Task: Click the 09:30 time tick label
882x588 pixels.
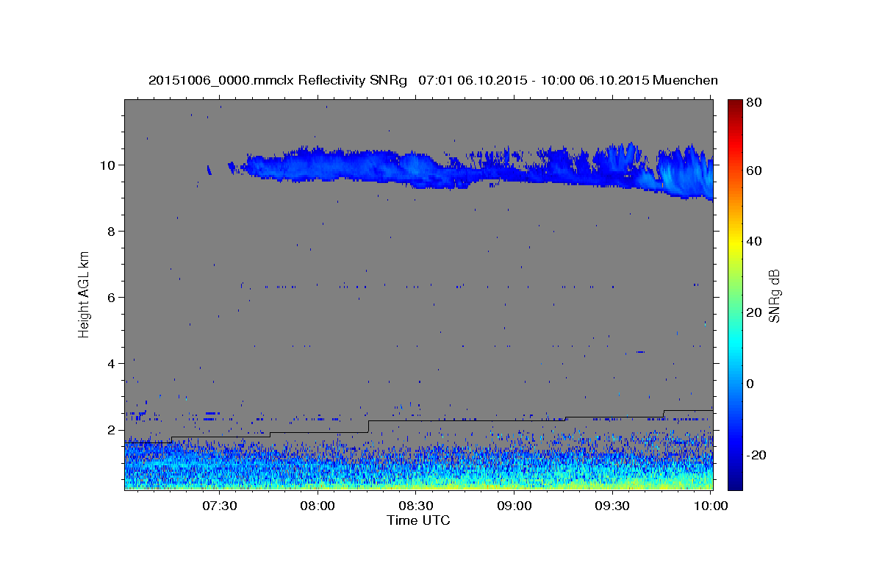Action: pyautogui.click(x=613, y=506)
